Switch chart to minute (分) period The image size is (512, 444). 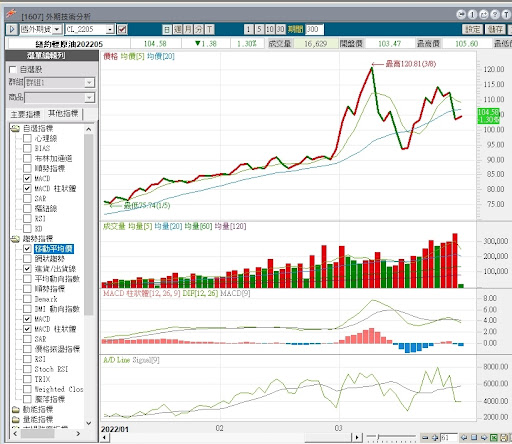tap(199, 30)
